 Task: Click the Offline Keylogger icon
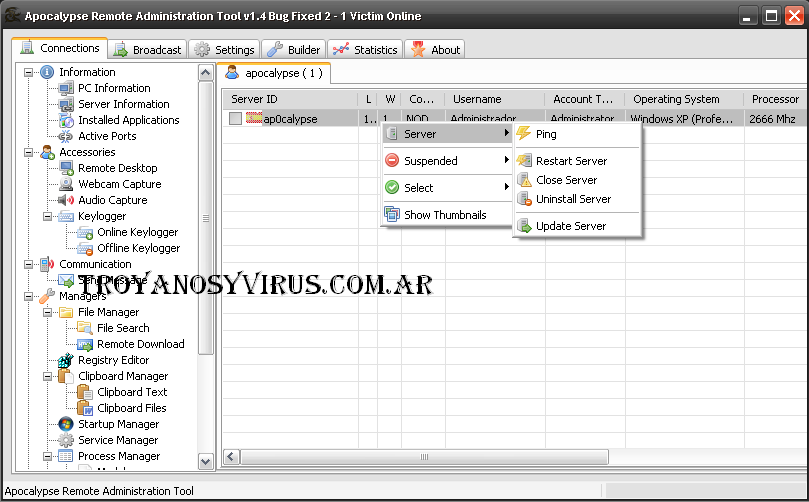[85, 249]
